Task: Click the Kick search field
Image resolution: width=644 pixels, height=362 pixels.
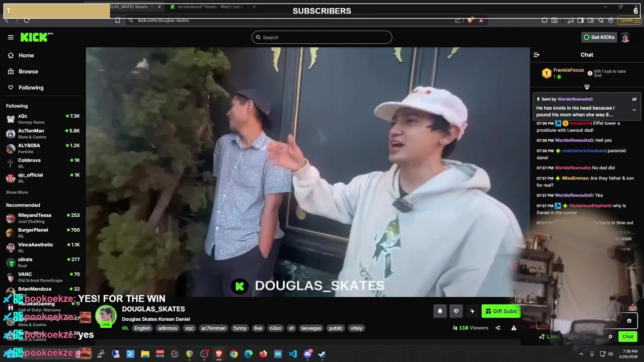Action: [322, 37]
